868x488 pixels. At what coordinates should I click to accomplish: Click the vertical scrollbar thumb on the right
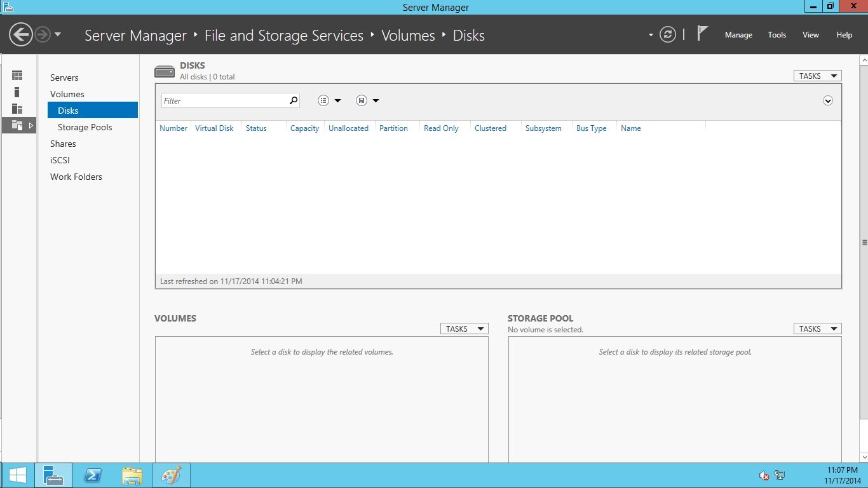click(864, 242)
